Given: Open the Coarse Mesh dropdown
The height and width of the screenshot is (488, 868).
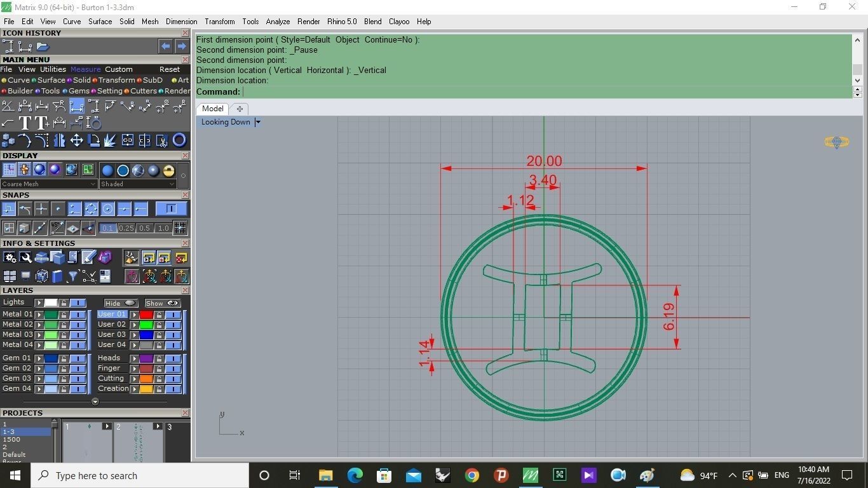Looking at the screenshot, I should tap(49, 184).
